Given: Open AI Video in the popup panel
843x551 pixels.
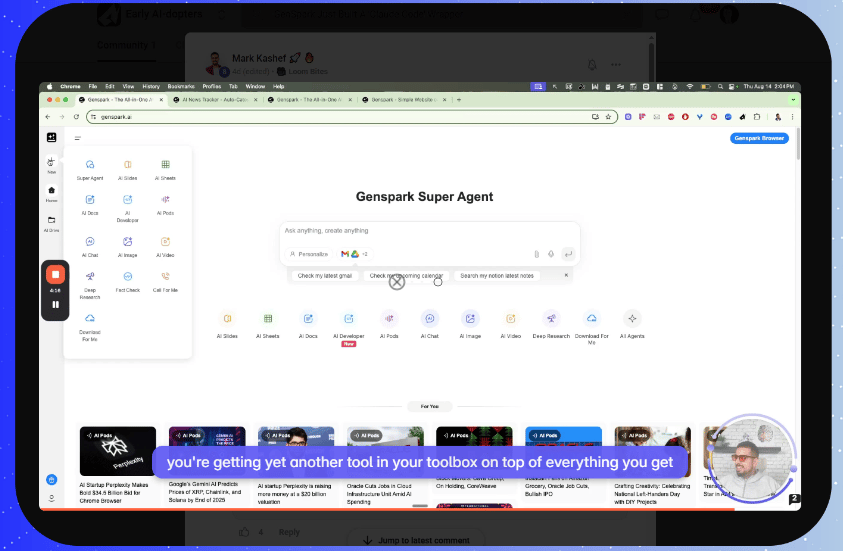Looking at the screenshot, I should tap(165, 246).
